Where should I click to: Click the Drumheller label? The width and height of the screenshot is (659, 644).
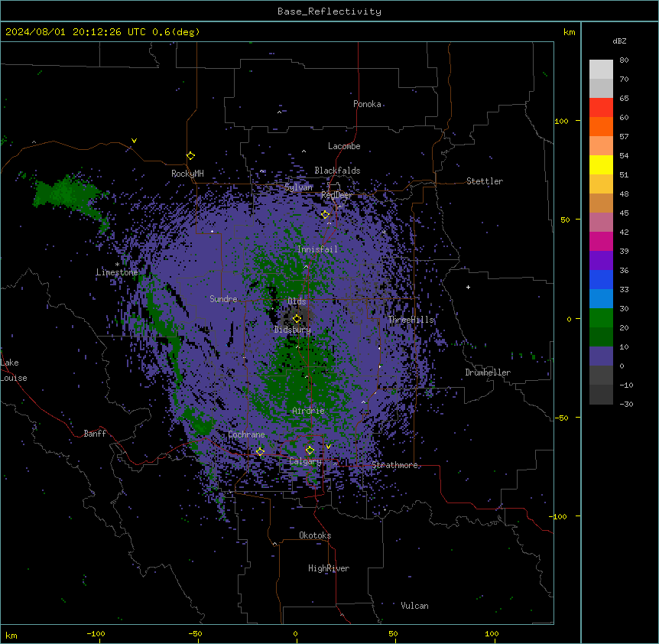(488, 372)
